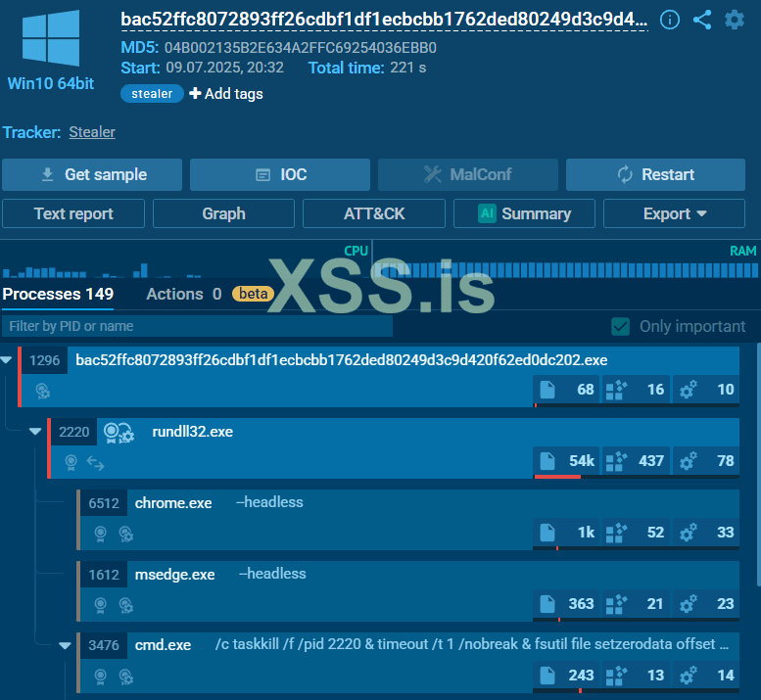This screenshot has height=700, width=761.
Task: Click the Windows logo OS icon
Action: coord(51,38)
